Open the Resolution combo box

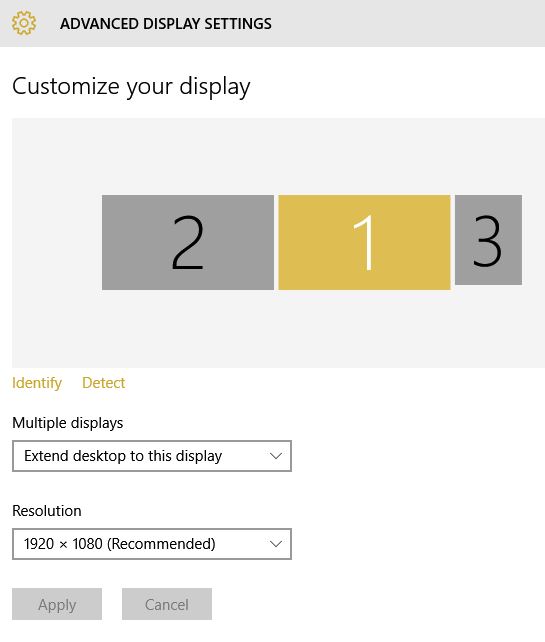(152, 544)
